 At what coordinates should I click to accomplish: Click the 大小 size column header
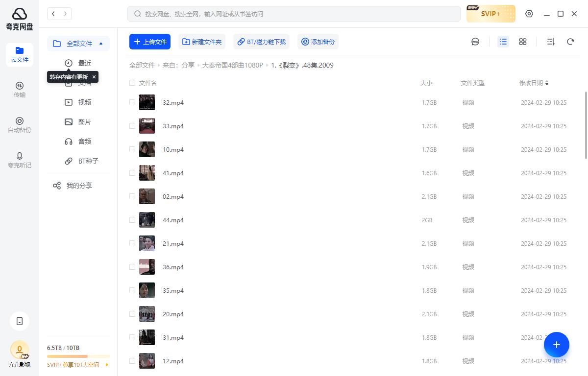click(426, 83)
